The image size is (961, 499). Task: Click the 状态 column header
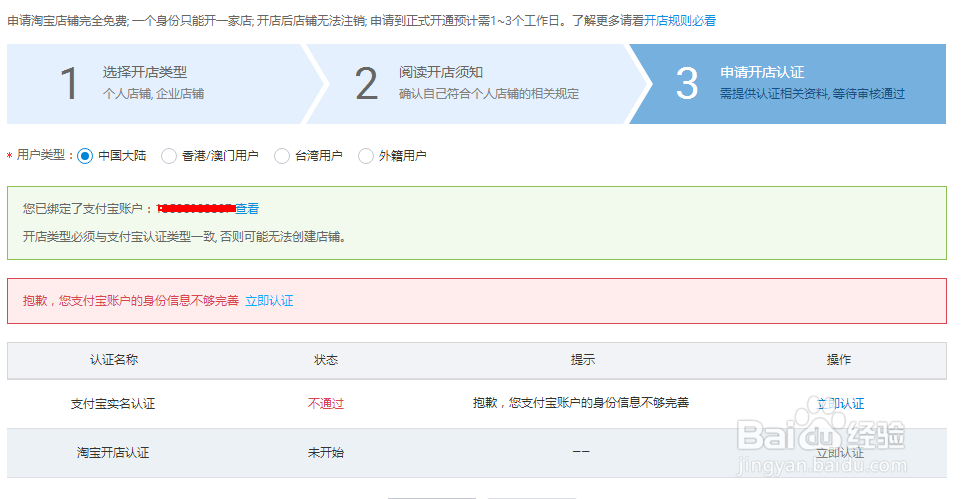[325, 360]
